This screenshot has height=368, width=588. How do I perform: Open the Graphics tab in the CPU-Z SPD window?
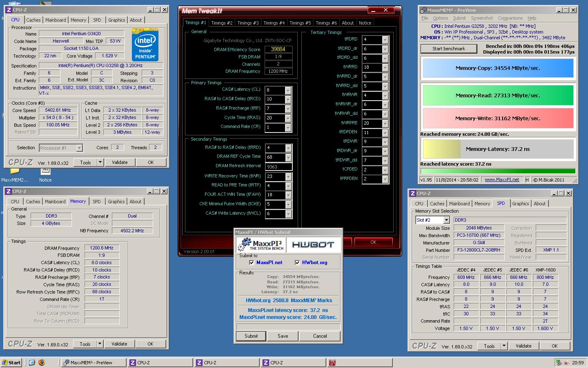click(521, 204)
